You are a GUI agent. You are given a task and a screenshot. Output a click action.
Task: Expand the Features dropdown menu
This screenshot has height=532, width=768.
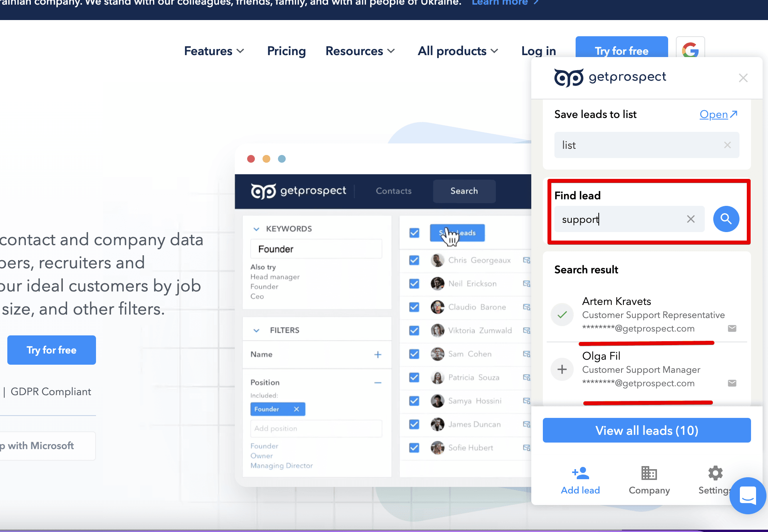point(214,51)
